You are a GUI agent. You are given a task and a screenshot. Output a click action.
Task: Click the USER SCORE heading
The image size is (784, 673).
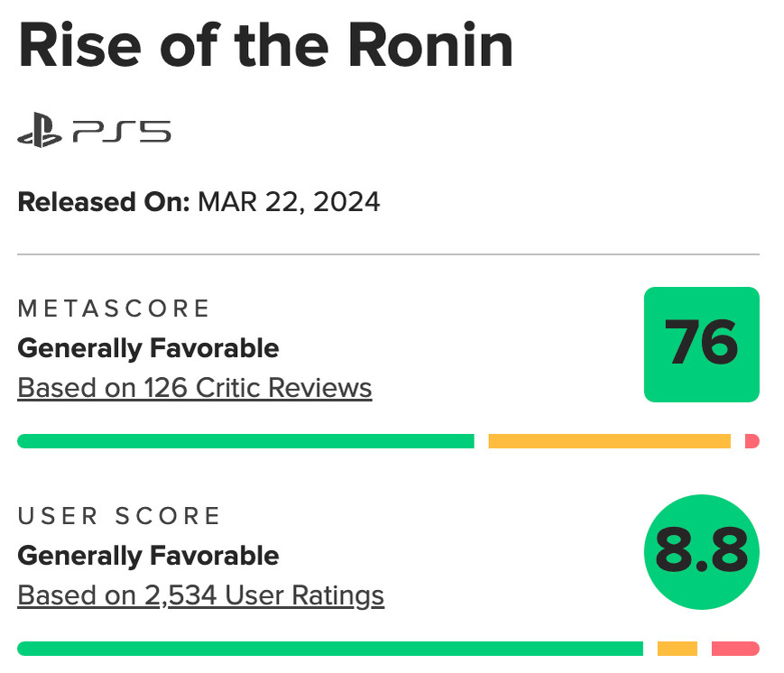(x=119, y=516)
